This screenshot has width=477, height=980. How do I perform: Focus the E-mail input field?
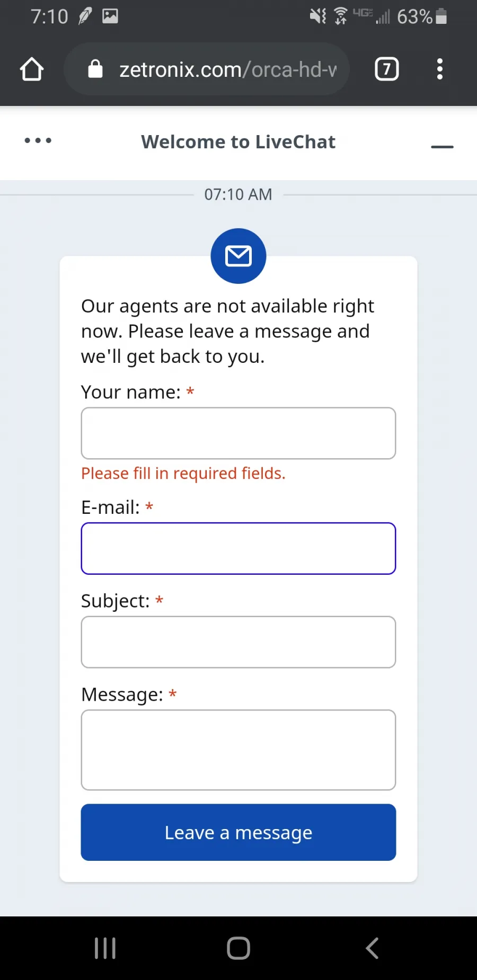pyautogui.click(x=238, y=549)
